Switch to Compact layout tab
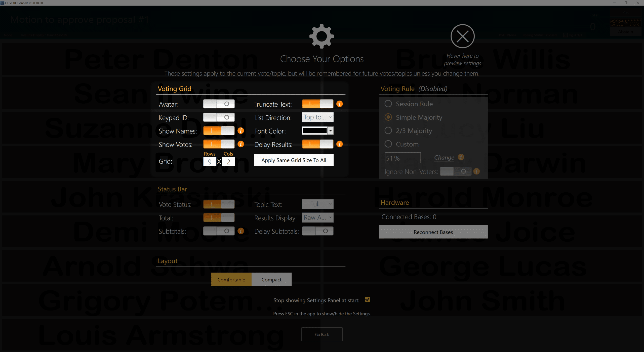This screenshot has height=352, width=644. (271, 279)
